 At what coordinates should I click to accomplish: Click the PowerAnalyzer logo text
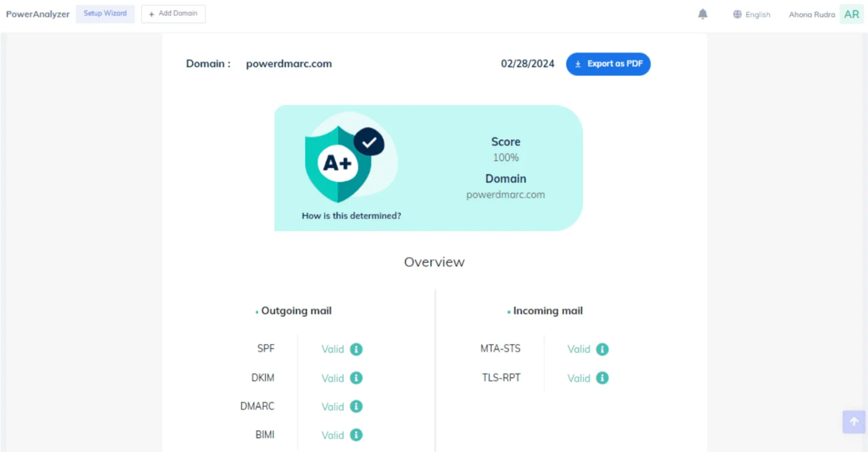pyautogui.click(x=38, y=14)
